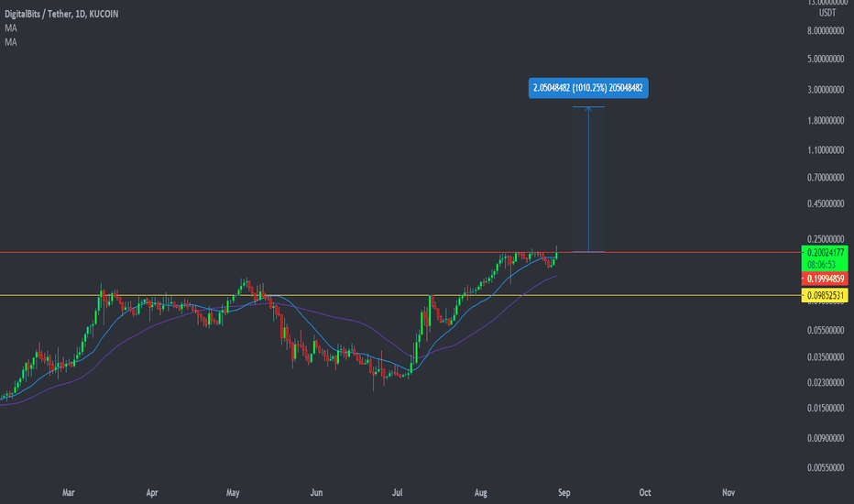This screenshot has width=854, height=504.
Task: Click the 0.00550000 price axis label
Action: coord(826,467)
